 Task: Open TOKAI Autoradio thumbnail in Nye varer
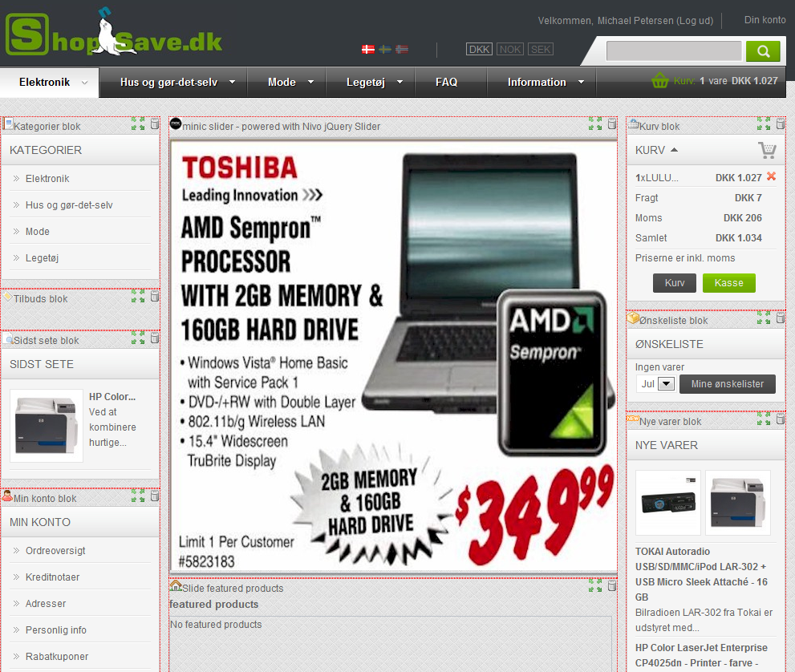pos(668,503)
